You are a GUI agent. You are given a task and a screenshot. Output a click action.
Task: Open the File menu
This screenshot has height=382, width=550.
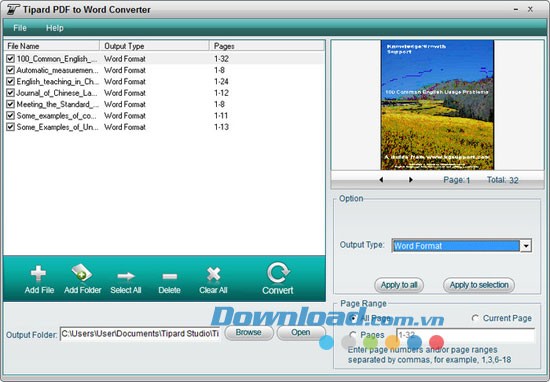20,28
